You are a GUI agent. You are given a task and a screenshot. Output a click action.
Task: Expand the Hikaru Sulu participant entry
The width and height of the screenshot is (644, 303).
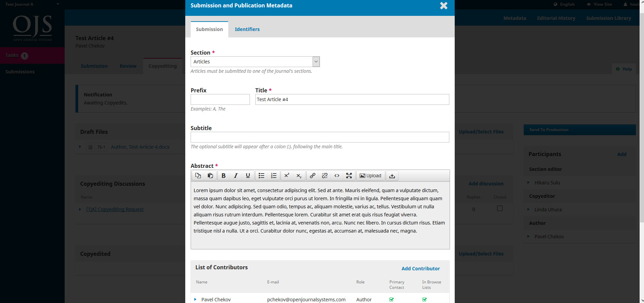tap(529, 182)
